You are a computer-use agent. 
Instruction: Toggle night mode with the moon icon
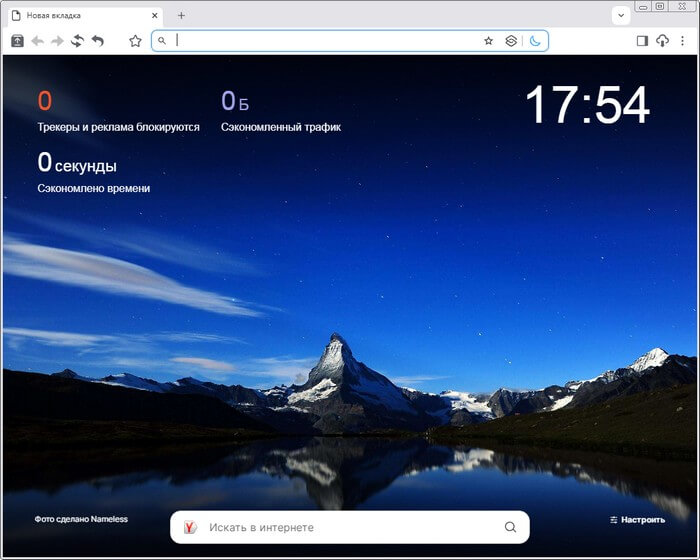[535, 41]
